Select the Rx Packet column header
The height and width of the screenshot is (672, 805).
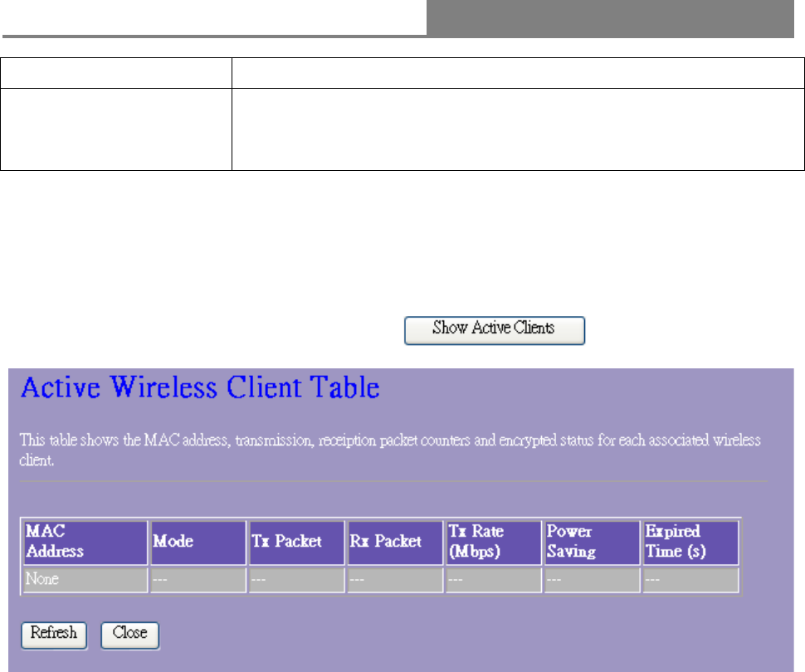[395, 543]
